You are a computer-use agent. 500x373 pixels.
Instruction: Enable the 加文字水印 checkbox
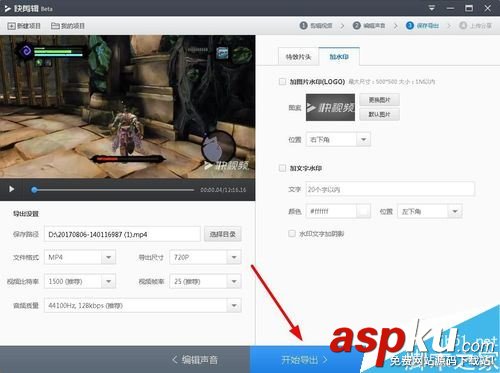point(282,168)
